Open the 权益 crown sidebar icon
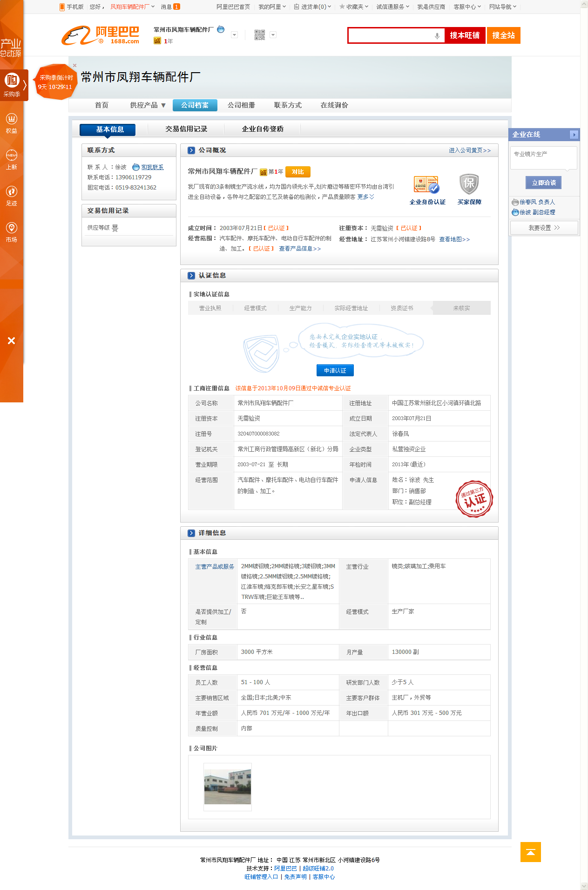This screenshot has height=890, width=588. tap(12, 123)
